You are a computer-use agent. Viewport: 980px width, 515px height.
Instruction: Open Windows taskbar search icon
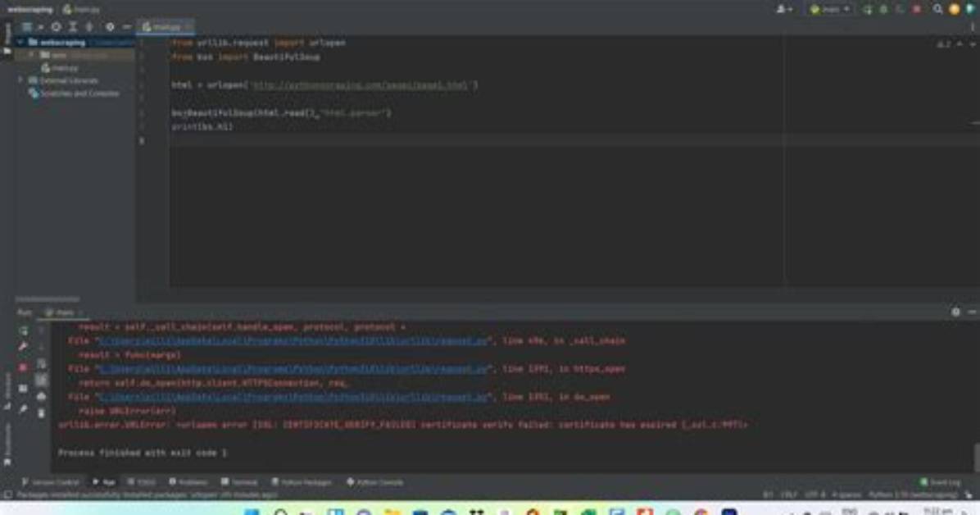[x=280, y=512]
